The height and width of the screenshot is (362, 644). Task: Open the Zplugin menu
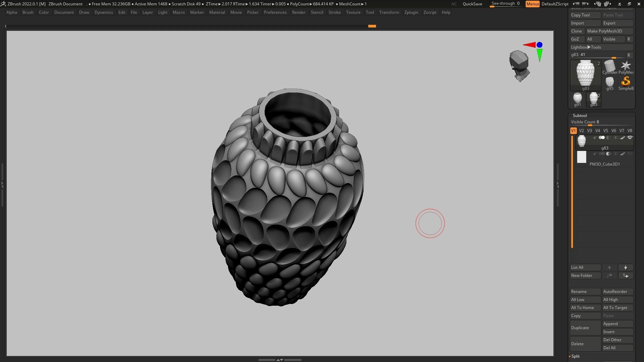coord(411,12)
